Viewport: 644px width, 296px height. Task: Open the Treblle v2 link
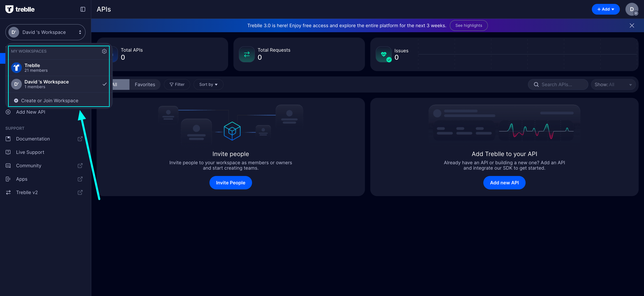pos(27,192)
